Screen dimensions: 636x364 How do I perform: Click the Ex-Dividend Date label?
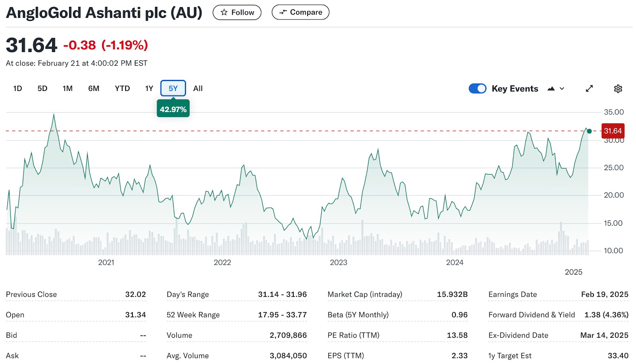coord(518,335)
